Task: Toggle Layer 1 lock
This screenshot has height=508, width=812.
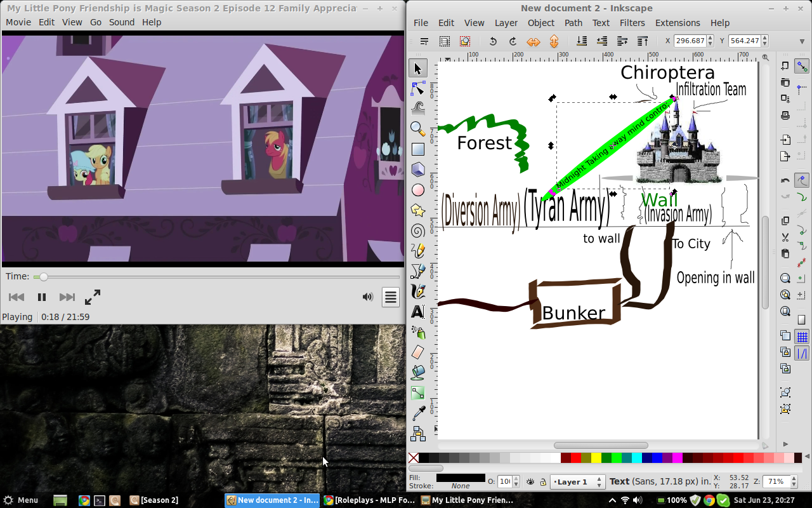Action: click(x=543, y=482)
